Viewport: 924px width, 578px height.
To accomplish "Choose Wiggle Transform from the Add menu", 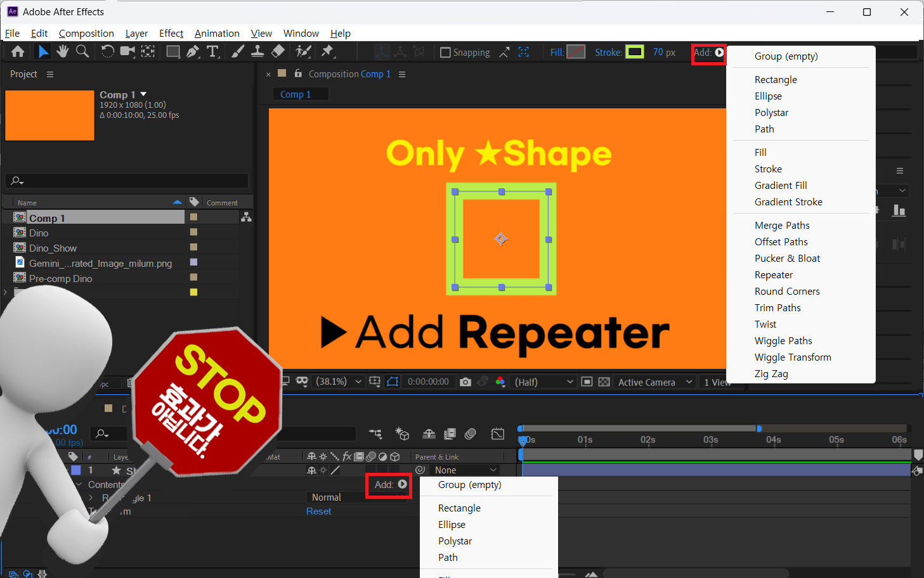I will click(x=793, y=357).
